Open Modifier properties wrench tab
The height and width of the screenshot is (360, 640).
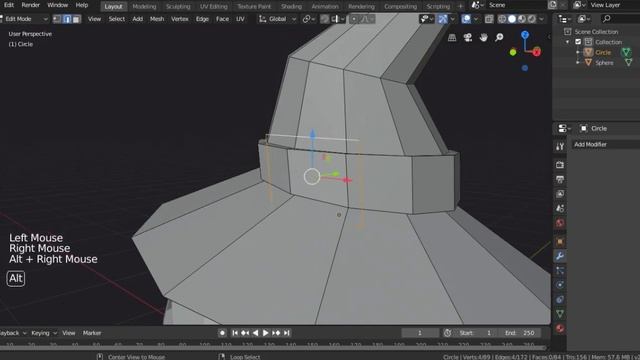[560, 256]
